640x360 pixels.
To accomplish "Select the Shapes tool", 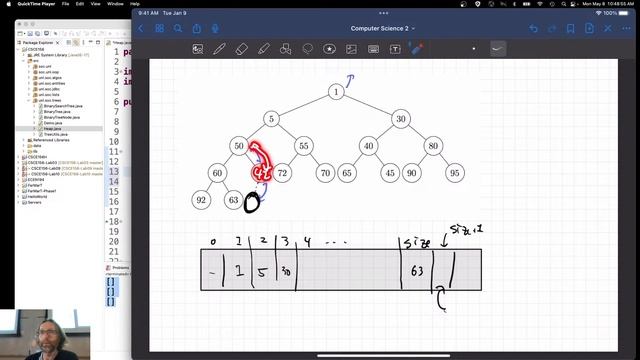I will click(286, 49).
